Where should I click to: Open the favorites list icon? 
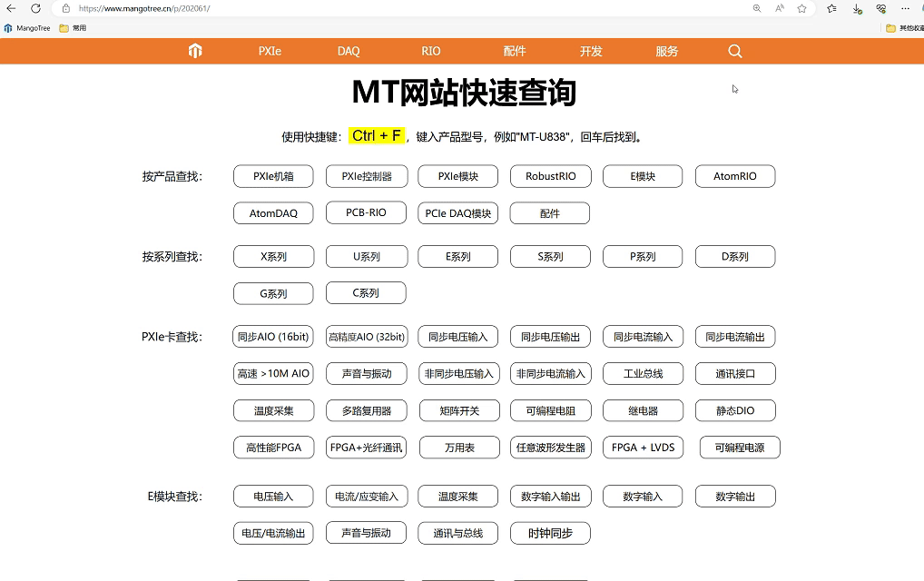click(x=831, y=8)
